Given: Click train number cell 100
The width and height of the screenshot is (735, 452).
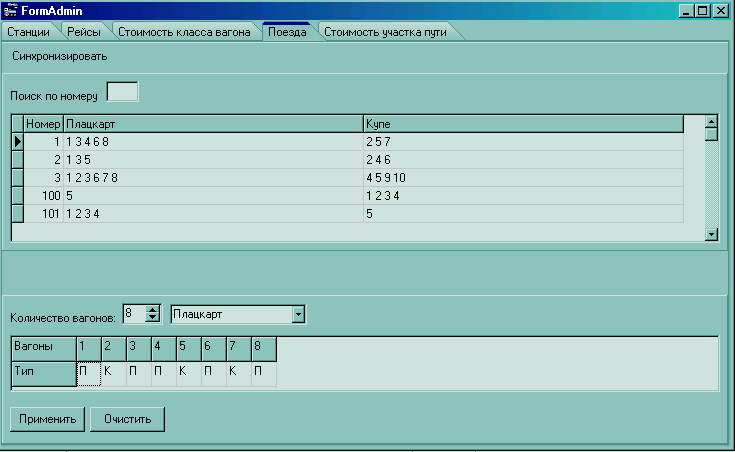Looking at the screenshot, I should (44, 196).
